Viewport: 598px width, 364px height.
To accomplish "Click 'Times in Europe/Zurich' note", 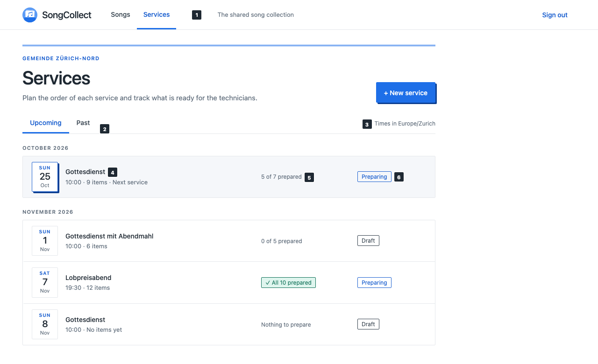I will [405, 124].
